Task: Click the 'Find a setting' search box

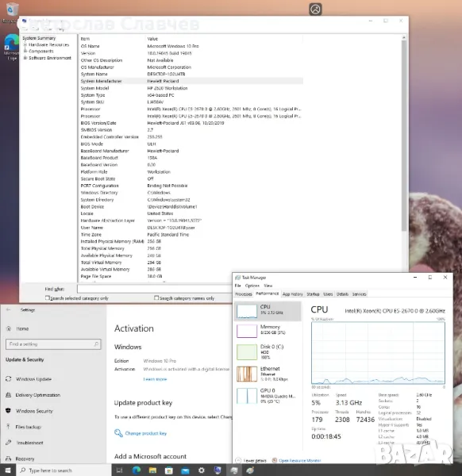Action: 53,344
